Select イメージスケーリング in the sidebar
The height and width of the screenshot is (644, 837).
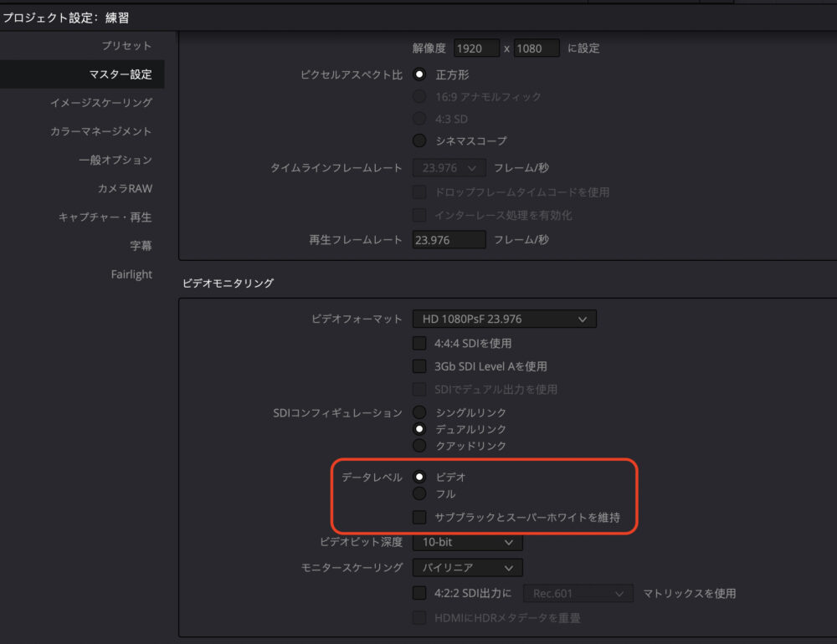point(100,103)
